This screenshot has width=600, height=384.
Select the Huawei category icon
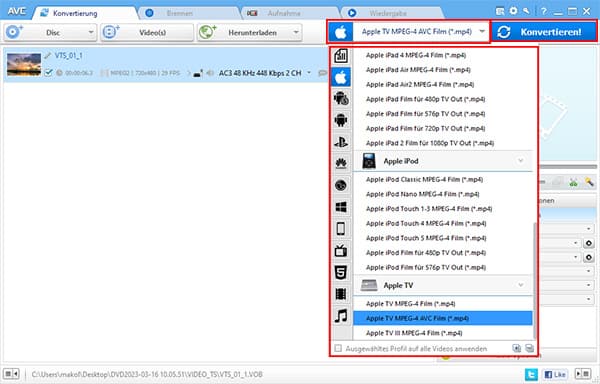(x=341, y=164)
